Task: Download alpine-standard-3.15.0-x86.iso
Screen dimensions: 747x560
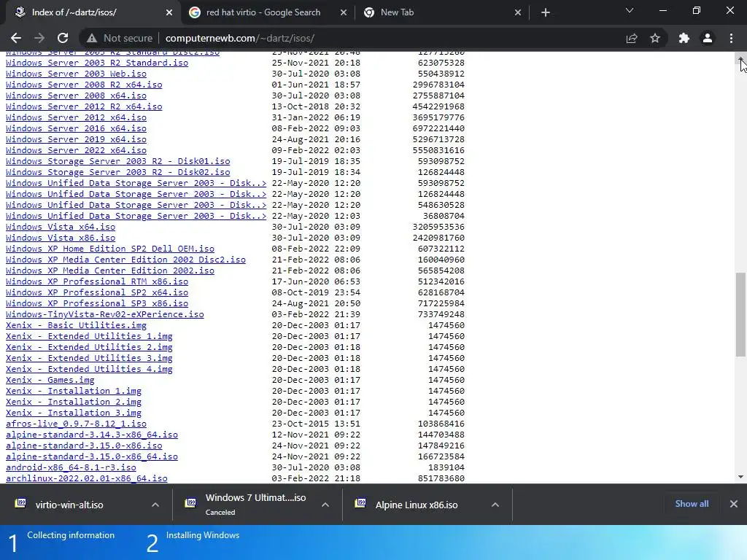Action: [84, 446]
